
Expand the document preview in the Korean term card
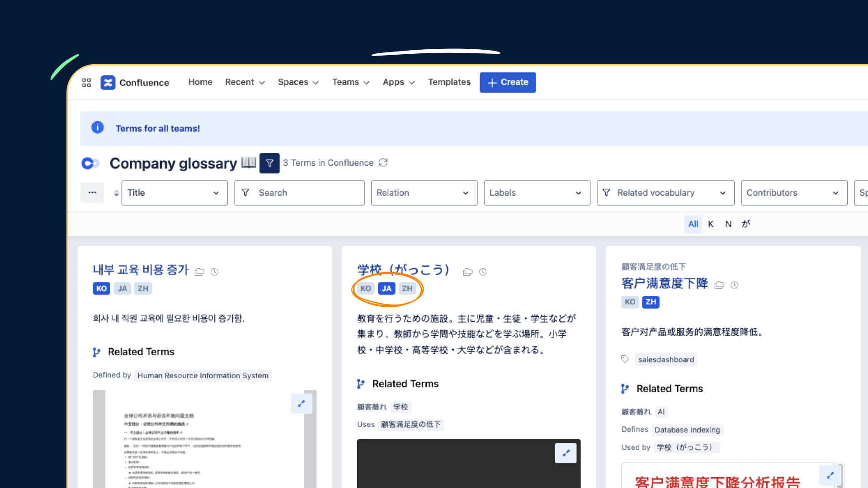point(302,404)
